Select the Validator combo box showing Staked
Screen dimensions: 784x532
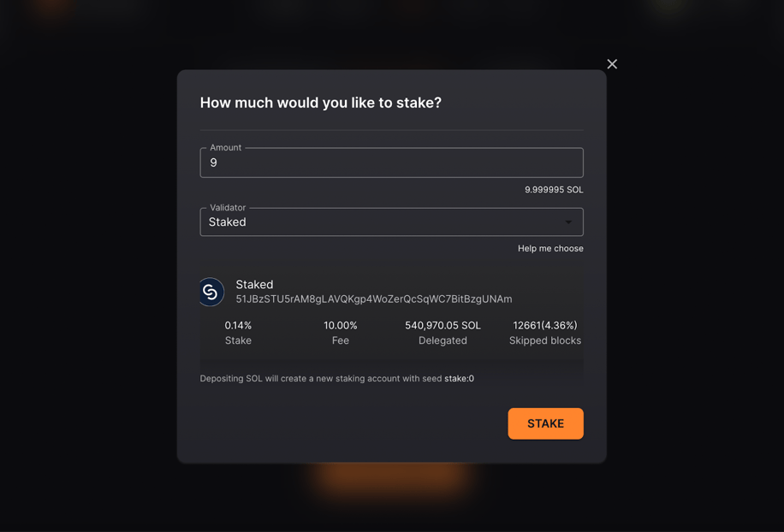(391, 222)
